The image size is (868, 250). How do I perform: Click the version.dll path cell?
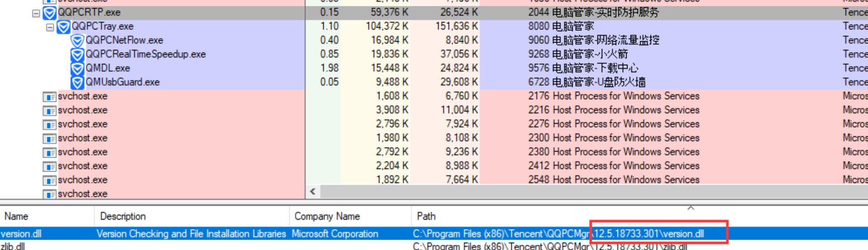[x=558, y=234]
